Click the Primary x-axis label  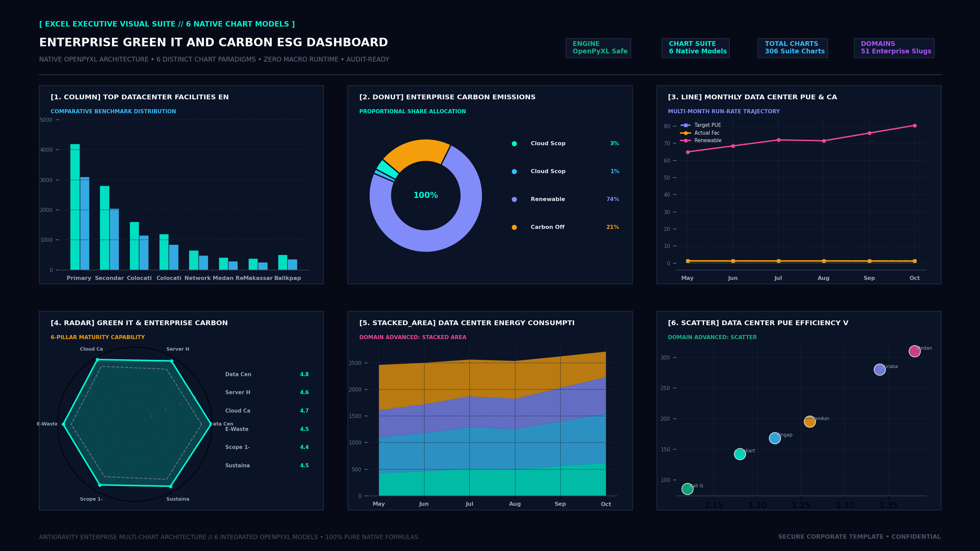(x=79, y=278)
